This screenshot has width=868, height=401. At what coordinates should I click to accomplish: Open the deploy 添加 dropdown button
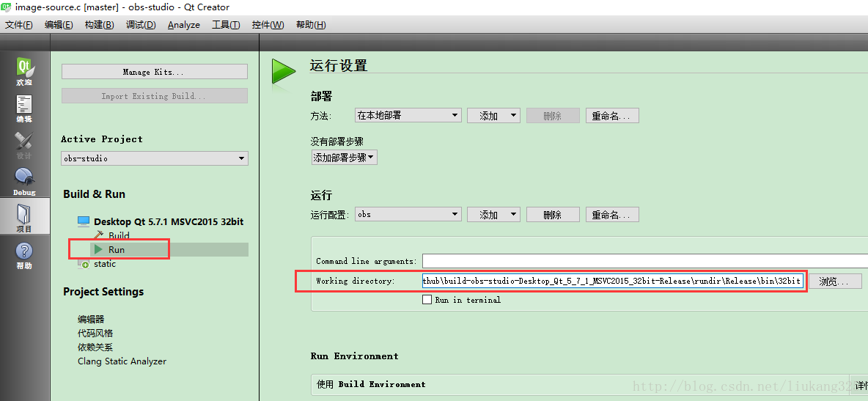[x=493, y=115]
